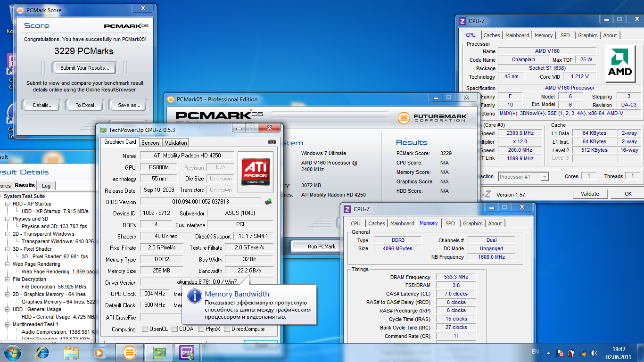The width and height of the screenshot is (644, 362).
Task: Open SPD tab in CPU-Z Memory window
Action: (x=450, y=223)
